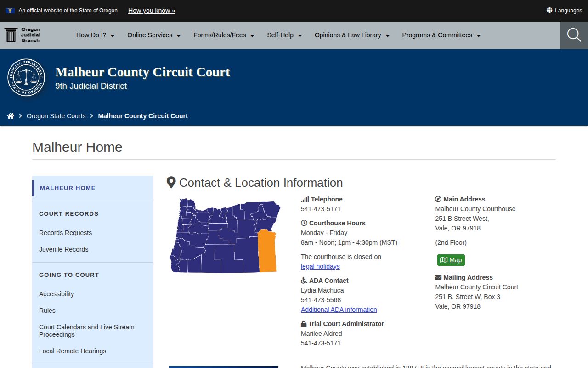The height and width of the screenshot is (368, 588).
Task: Go to the home icon in breadcrumb
Action: pos(11,116)
